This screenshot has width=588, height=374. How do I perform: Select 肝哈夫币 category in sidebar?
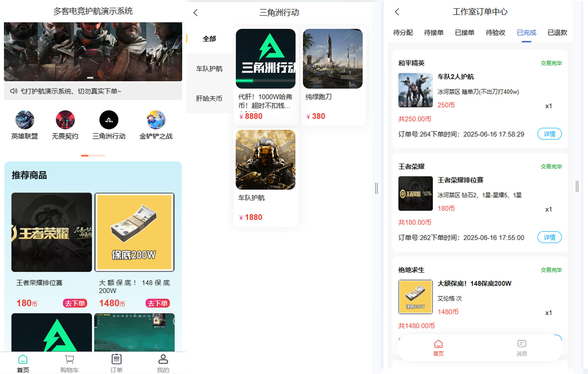click(x=209, y=99)
